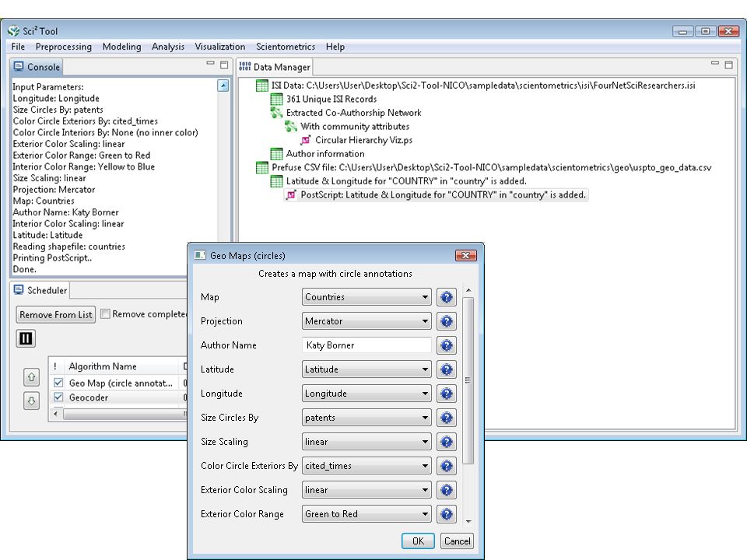
Task: Open the Help menu
Action: tap(335, 47)
